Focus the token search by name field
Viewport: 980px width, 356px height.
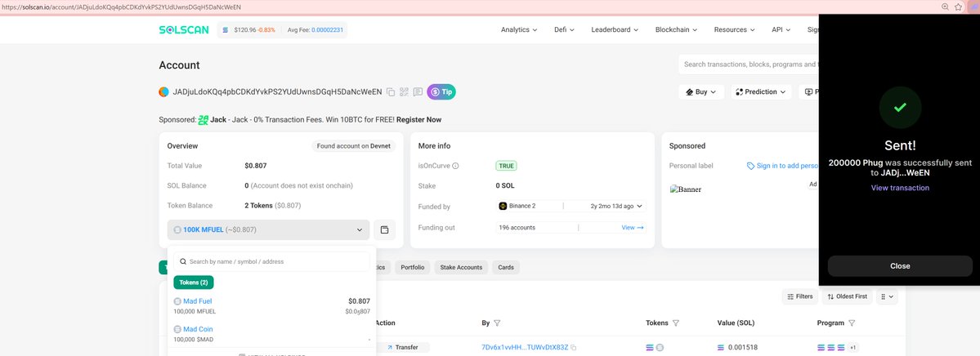pyautogui.click(x=272, y=261)
